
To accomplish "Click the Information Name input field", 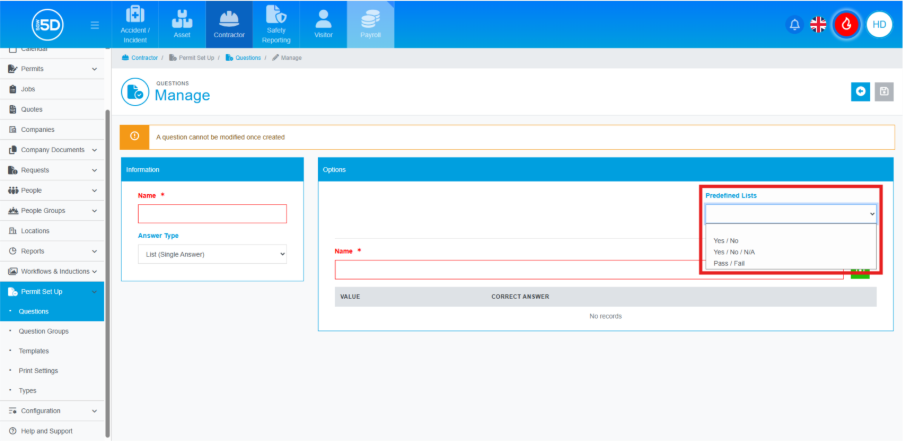I will 212,214.
